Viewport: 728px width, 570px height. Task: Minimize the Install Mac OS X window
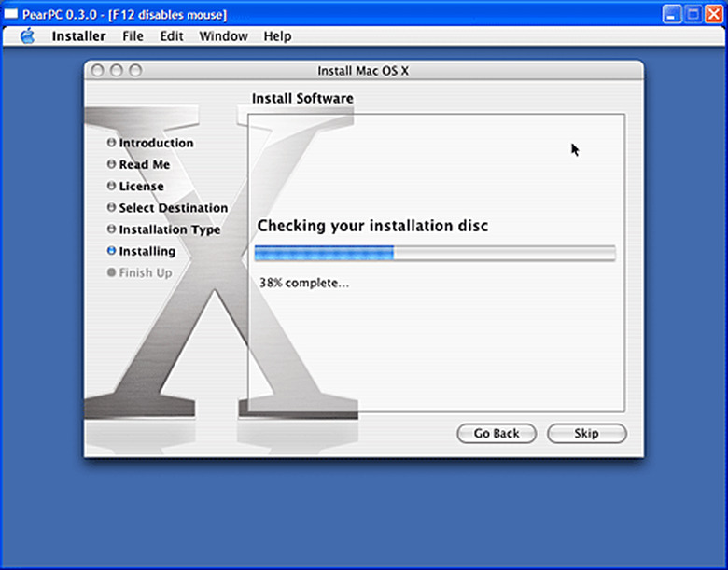click(117, 71)
